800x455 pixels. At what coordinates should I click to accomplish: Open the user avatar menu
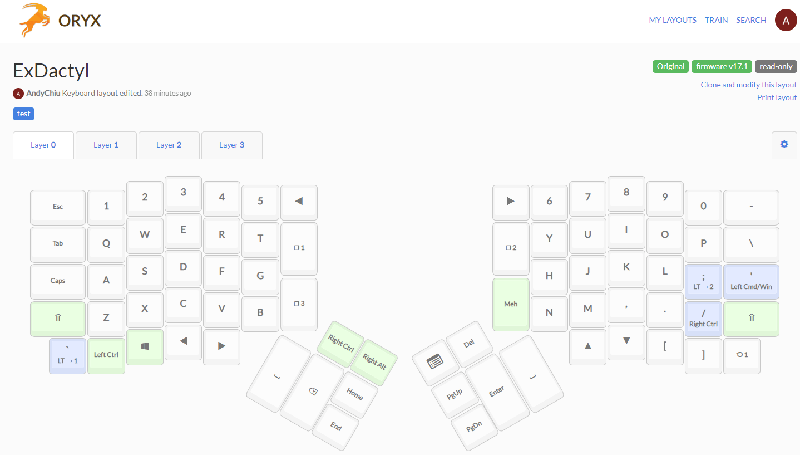786,20
